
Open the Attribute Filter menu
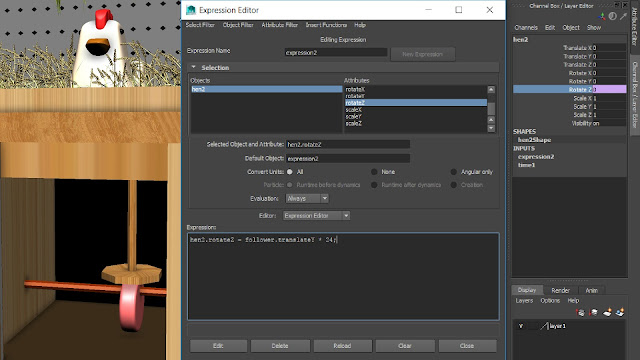[280, 25]
